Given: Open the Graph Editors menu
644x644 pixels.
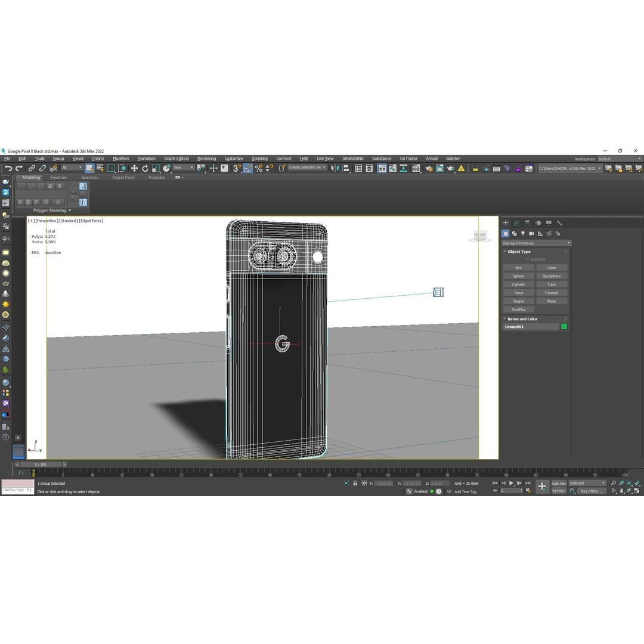Looking at the screenshot, I should coord(177,159).
